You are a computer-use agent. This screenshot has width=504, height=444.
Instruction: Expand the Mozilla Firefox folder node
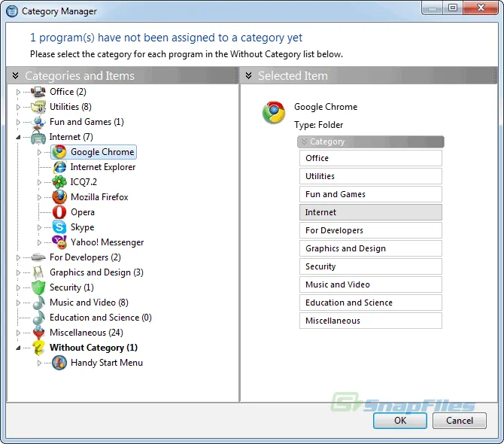click(x=39, y=197)
